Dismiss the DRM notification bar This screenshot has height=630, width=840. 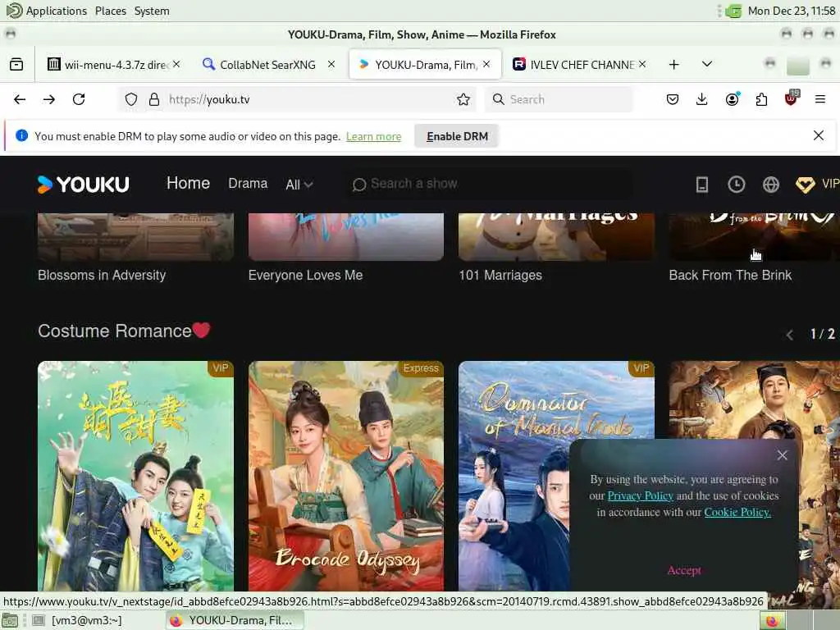818,135
